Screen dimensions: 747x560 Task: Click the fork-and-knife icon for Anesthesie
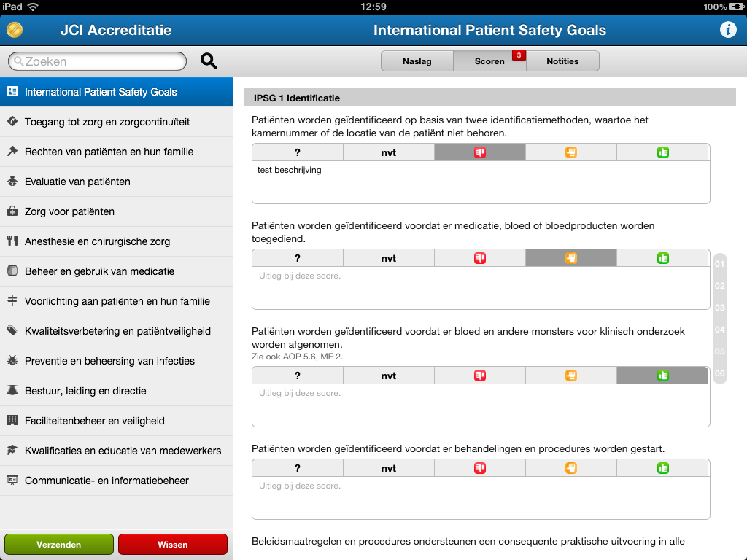pos(12,241)
